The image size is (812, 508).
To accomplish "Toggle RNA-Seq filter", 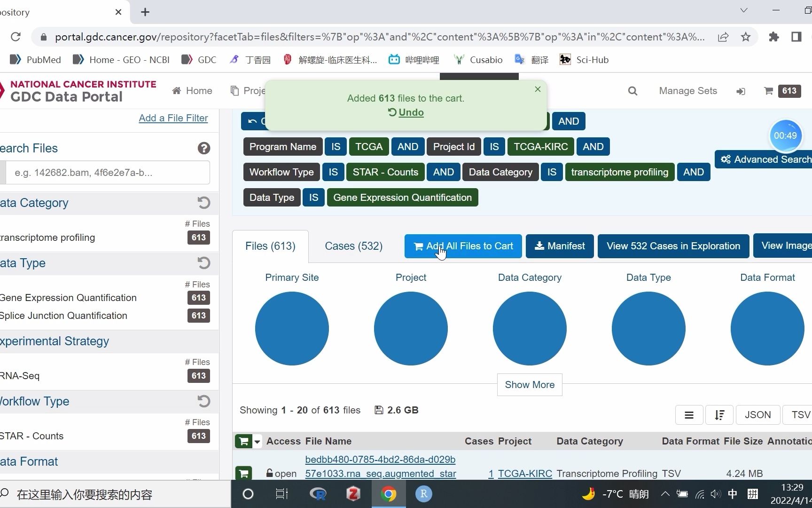I will [20, 376].
